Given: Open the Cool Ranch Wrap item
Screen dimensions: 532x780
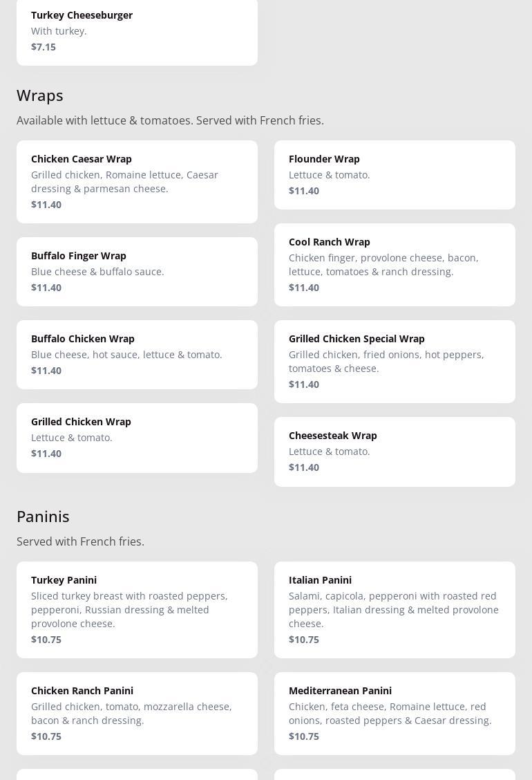Looking at the screenshot, I should 395,265.
